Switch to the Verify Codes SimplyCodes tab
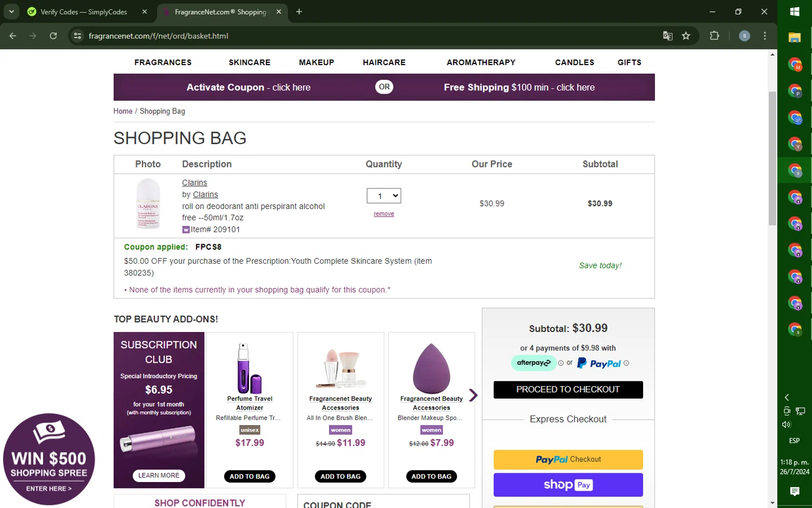812x508 pixels. click(83, 11)
